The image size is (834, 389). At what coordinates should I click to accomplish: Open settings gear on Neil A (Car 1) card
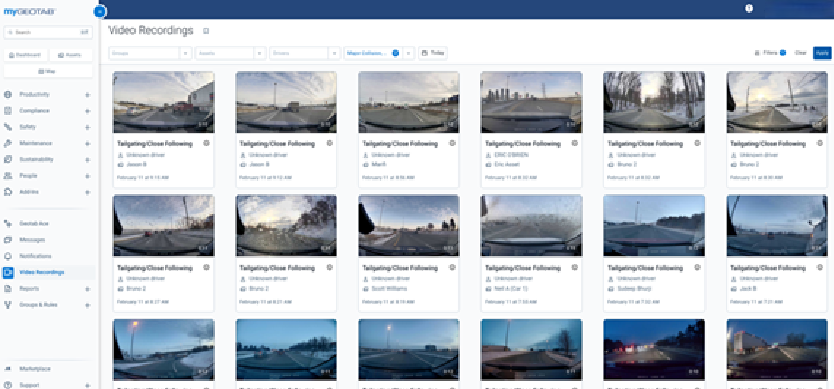(x=575, y=267)
